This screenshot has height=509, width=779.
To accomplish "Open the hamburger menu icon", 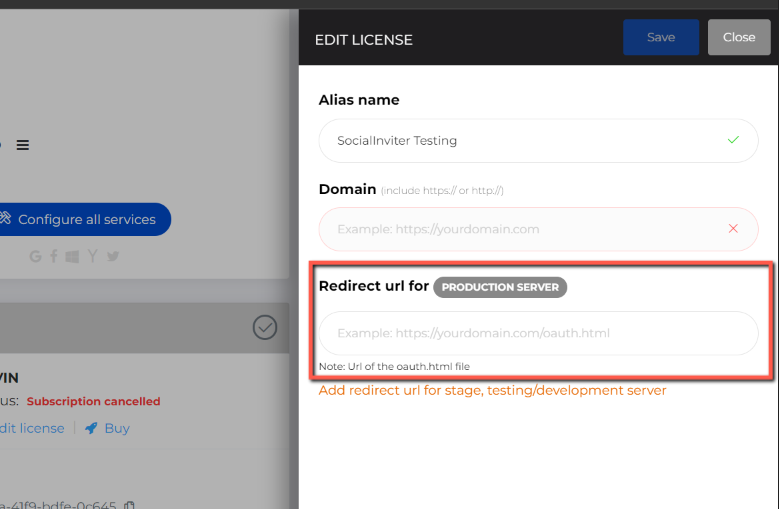I will click(x=22, y=145).
